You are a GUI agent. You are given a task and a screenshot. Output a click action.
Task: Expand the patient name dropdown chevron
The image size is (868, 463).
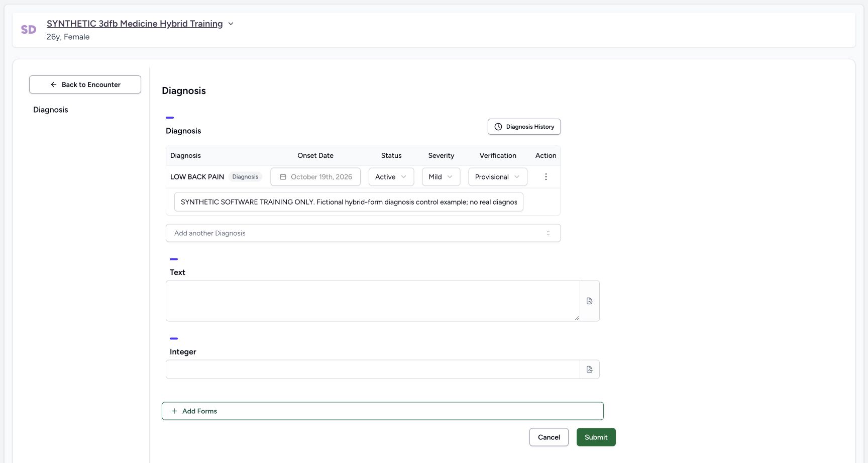(x=231, y=24)
